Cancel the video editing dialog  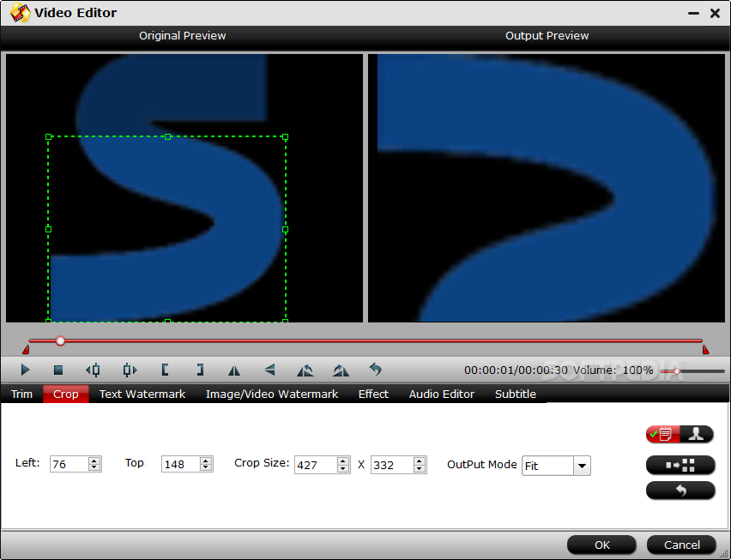coord(681,545)
